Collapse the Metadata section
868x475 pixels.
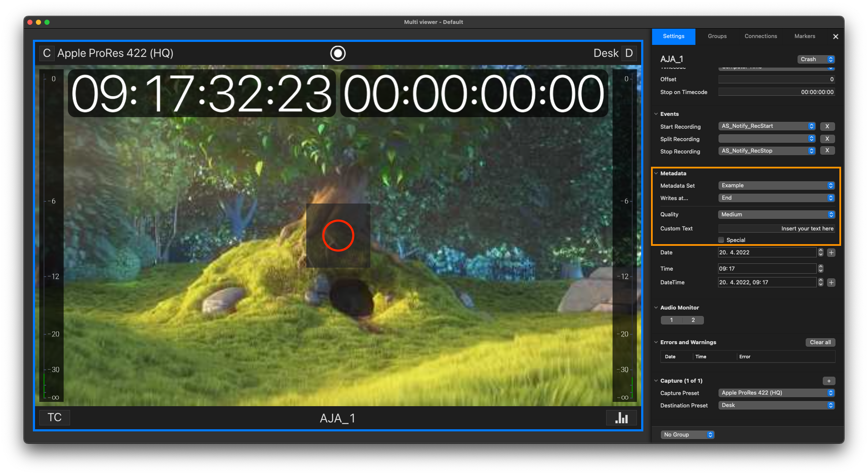[656, 174]
